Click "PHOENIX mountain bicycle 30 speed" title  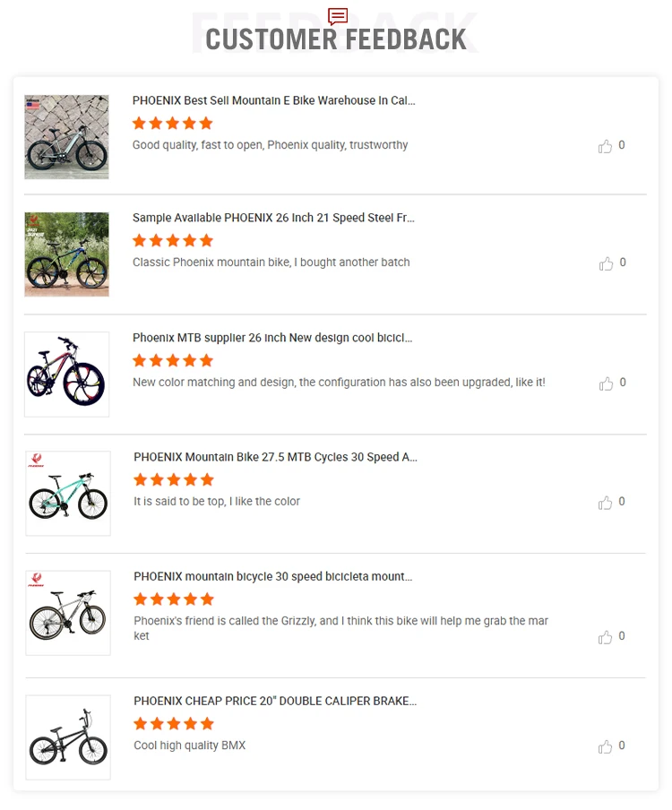272,576
